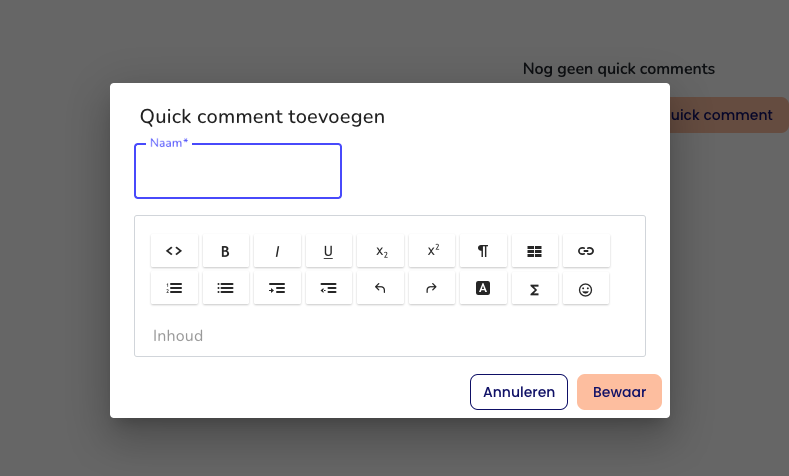Apply italic formatting
This screenshot has width=789, height=476.
click(277, 251)
